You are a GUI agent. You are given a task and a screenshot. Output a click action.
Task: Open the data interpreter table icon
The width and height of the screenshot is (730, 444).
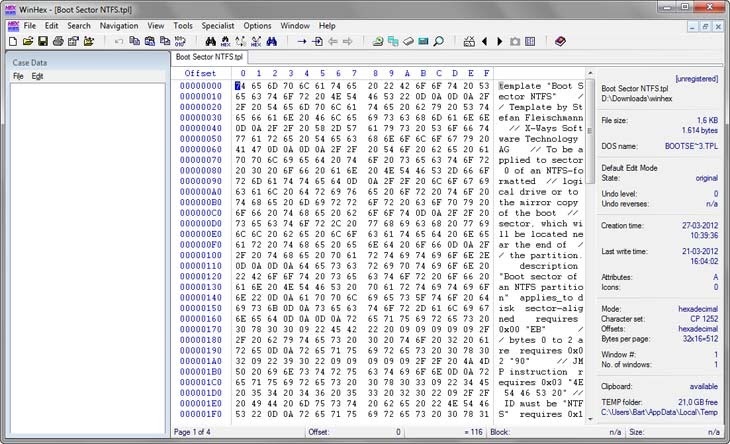tap(530, 41)
